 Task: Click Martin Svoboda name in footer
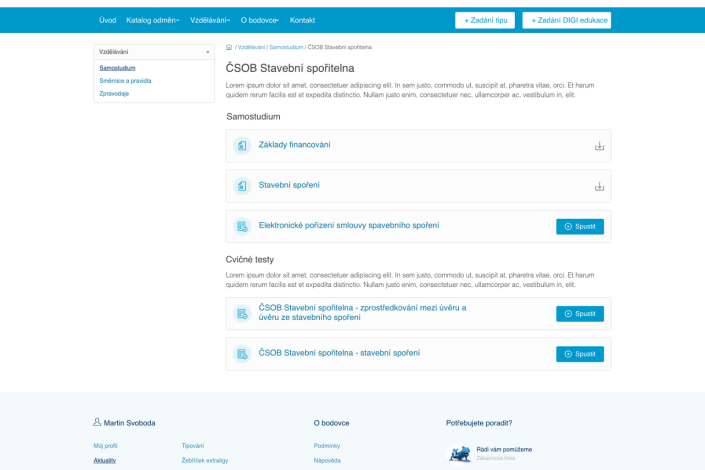(129, 423)
